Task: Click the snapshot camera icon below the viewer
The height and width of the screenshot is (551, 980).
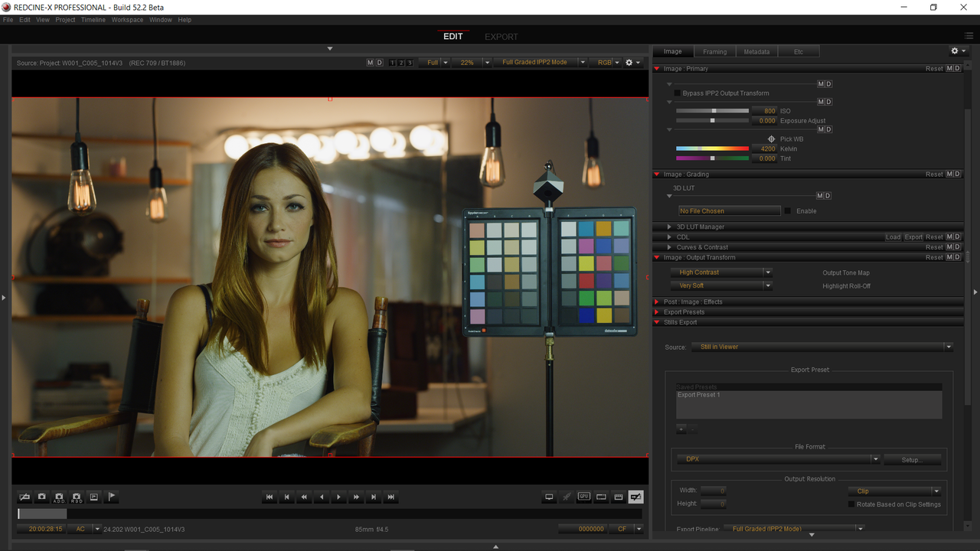Action: click(x=42, y=497)
